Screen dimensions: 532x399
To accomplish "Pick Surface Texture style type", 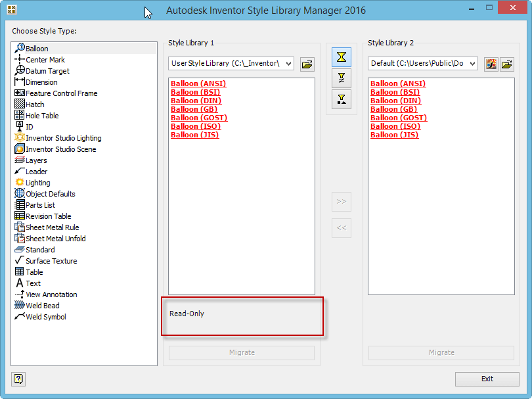I will [x=46, y=262].
